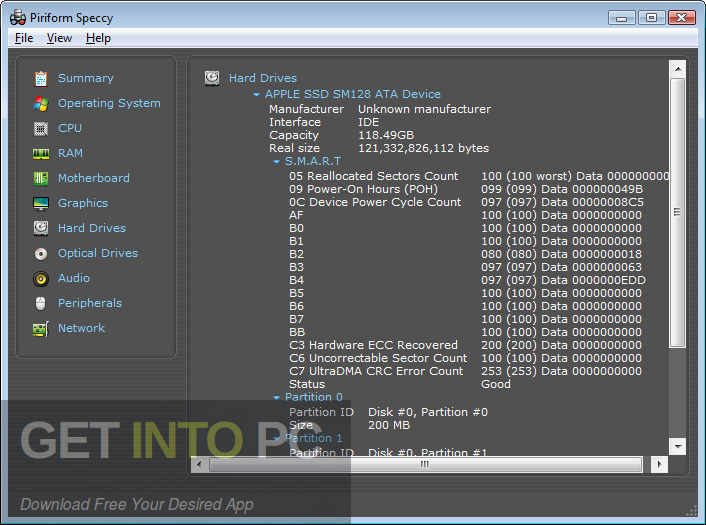Click the Hard Drives header icon in main panel
Screen dimensions: 706x525
[212, 78]
